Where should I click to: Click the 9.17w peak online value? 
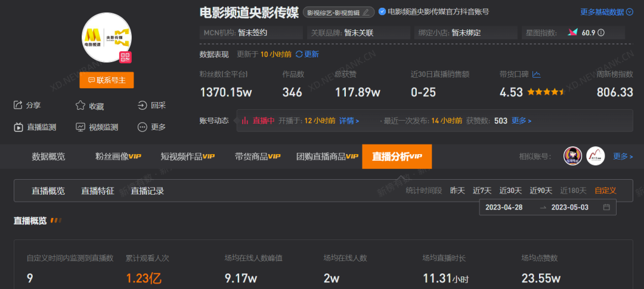(241, 279)
